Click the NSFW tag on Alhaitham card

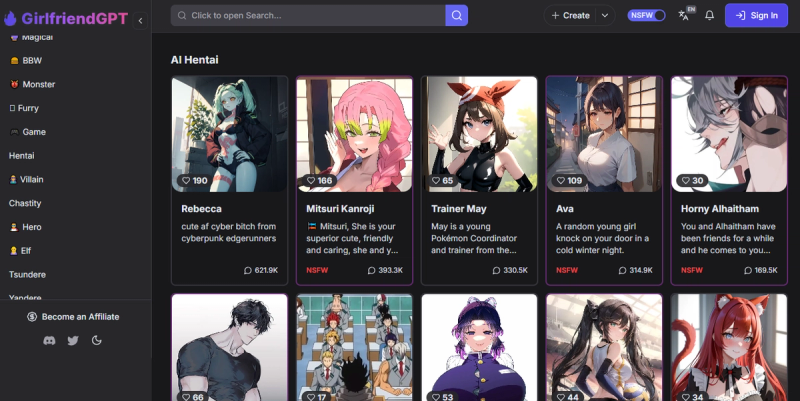click(692, 270)
